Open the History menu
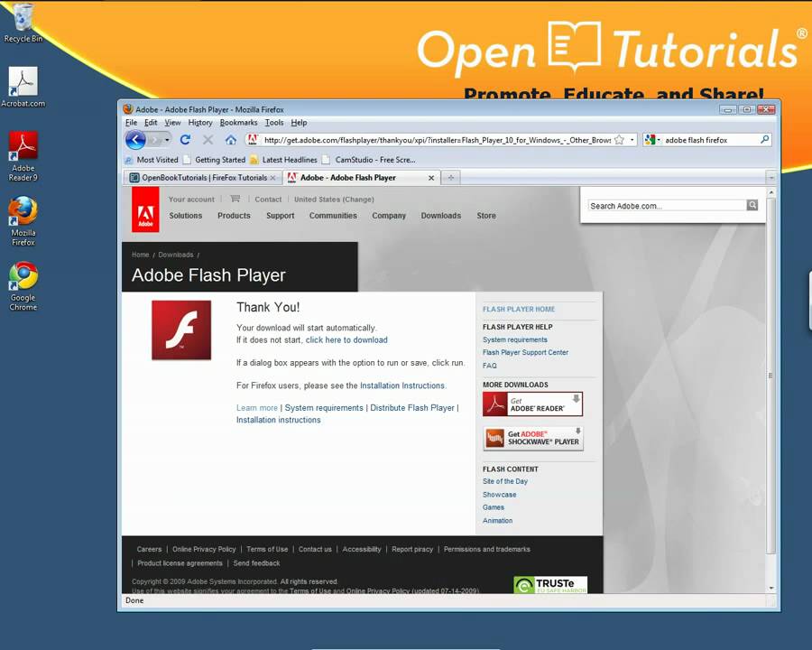The image size is (812, 650). click(200, 123)
